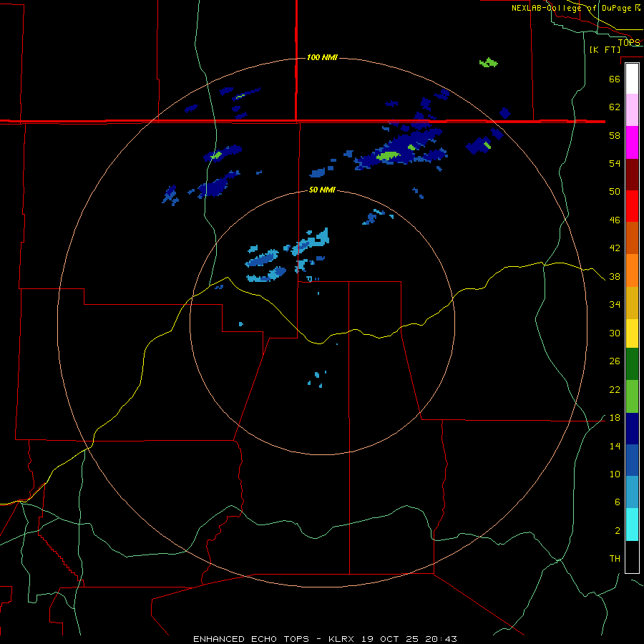Click the legend value 34
Image resolution: width=644 pixels, height=644 pixels.
[x=615, y=305]
